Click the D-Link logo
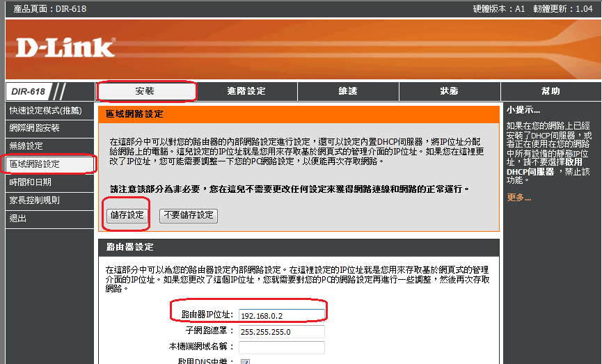The height and width of the screenshot is (364, 602). click(65, 47)
